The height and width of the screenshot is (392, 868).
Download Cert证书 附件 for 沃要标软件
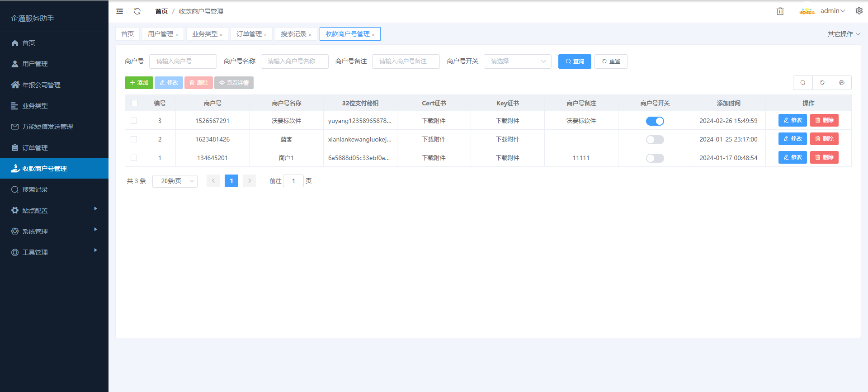coord(434,121)
